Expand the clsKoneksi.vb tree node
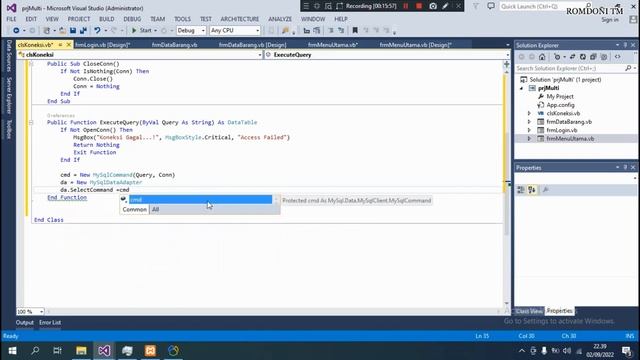 (x=529, y=113)
